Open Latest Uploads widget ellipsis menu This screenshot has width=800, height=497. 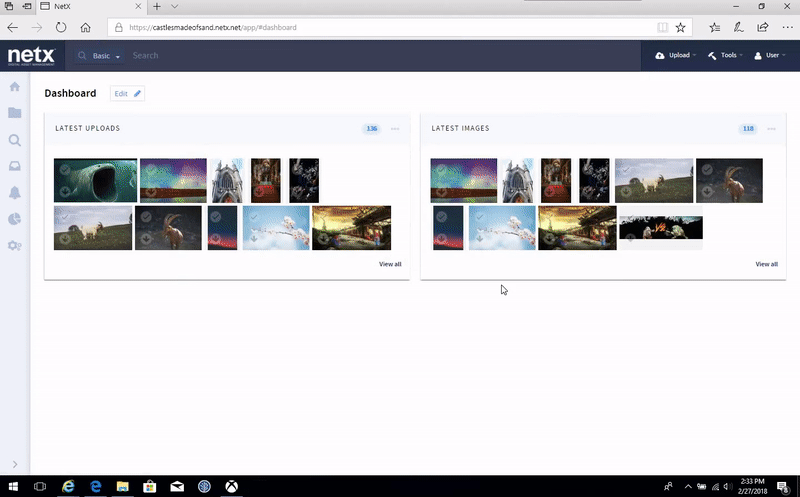[x=395, y=129]
